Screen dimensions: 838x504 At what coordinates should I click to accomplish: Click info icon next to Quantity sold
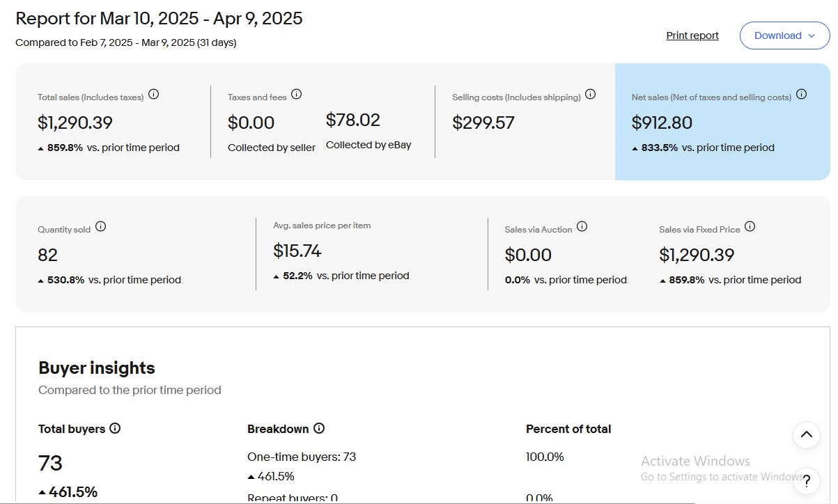[100, 226]
